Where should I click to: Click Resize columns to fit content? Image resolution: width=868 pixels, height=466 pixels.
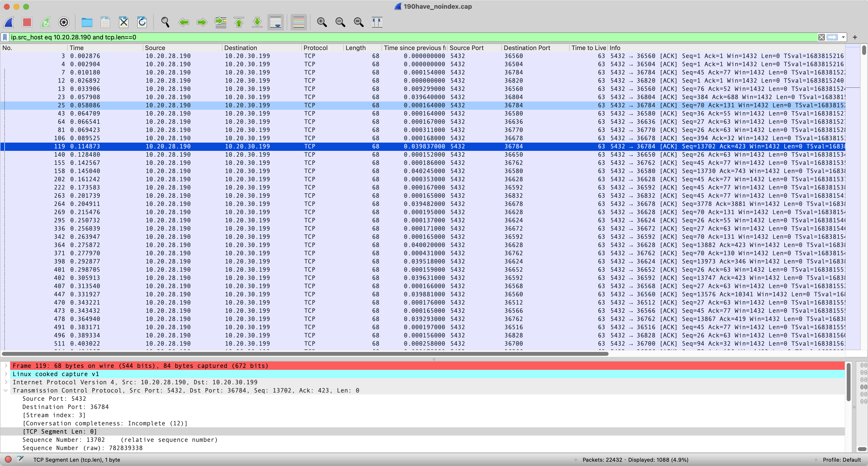tap(377, 22)
